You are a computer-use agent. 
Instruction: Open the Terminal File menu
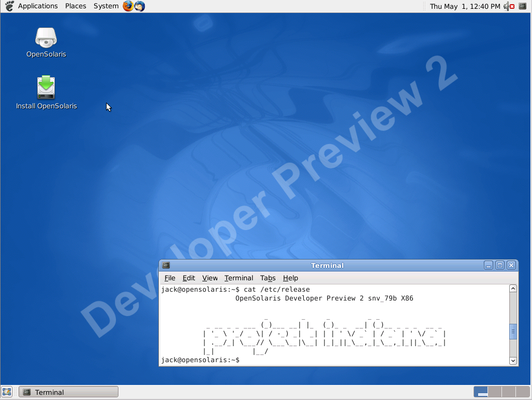click(x=170, y=278)
